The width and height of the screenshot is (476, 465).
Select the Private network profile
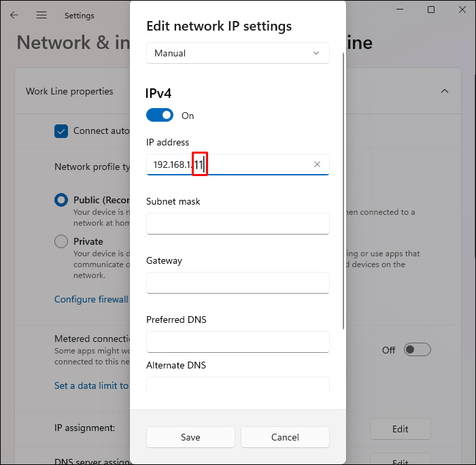(61, 241)
